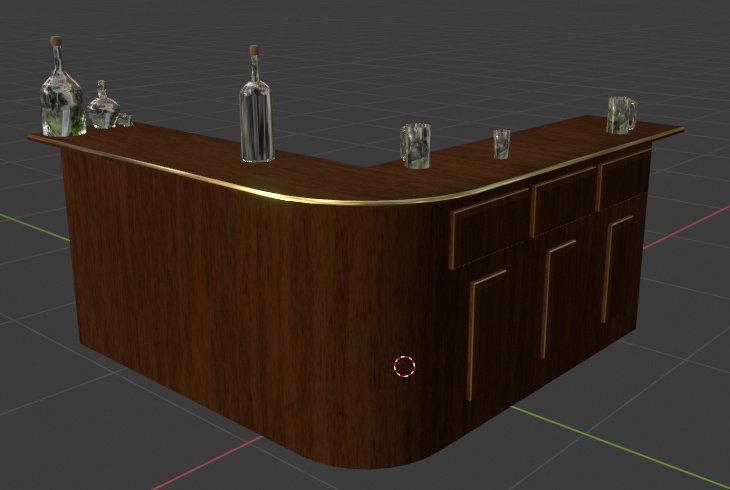
Task: Select the rightmost cabinet door
Action: [x=617, y=267]
